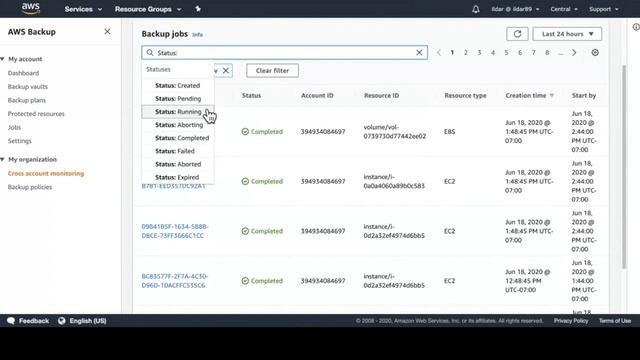Sort by the Account ID column
Screen dimensions: 640x360
pyautogui.click(x=317, y=96)
